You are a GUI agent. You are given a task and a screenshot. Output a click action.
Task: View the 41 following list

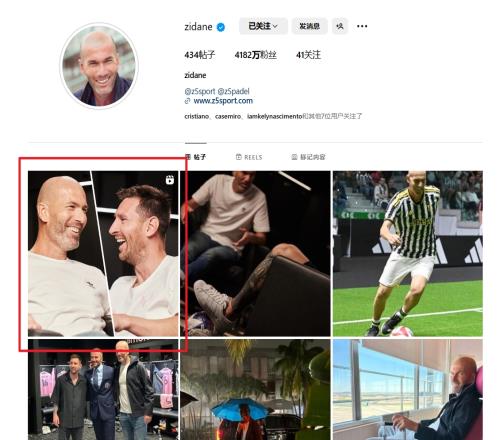(x=308, y=55)
